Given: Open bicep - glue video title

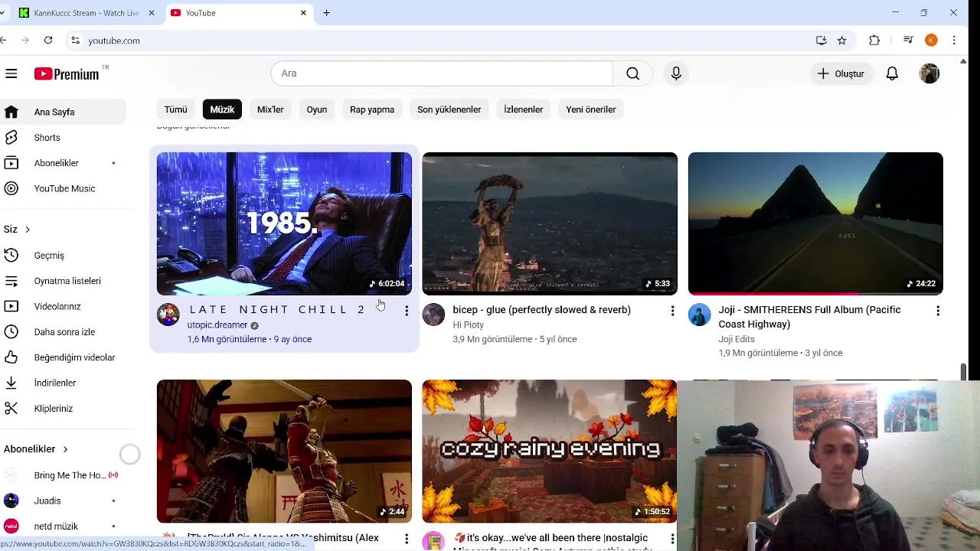Looking at the screenshot, I should (x=541, y=310).
